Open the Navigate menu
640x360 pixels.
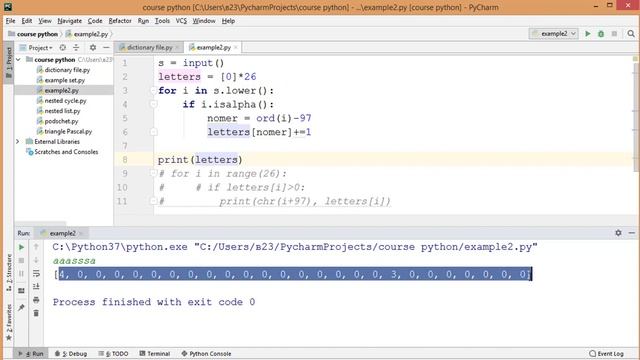(x=69, y=21)
